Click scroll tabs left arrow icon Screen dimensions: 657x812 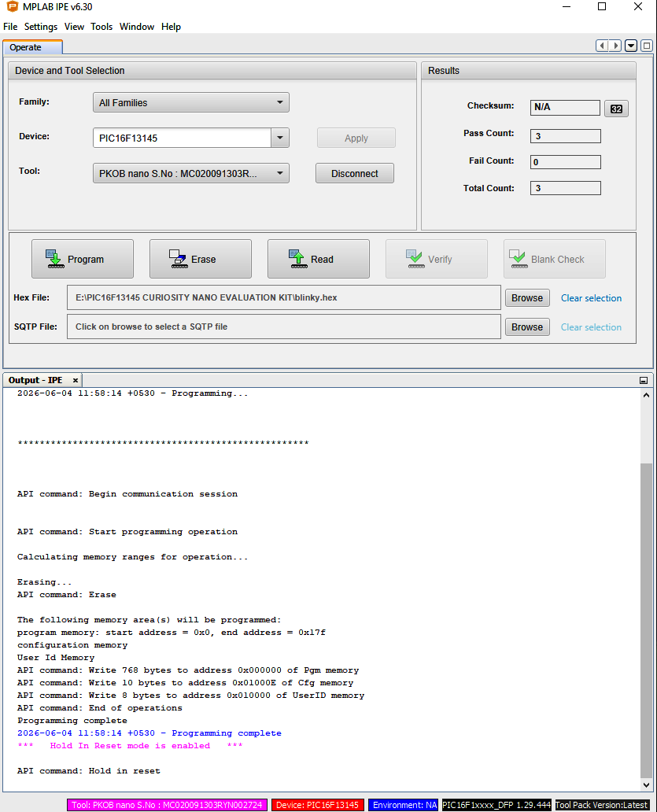[x=602, y=46]
